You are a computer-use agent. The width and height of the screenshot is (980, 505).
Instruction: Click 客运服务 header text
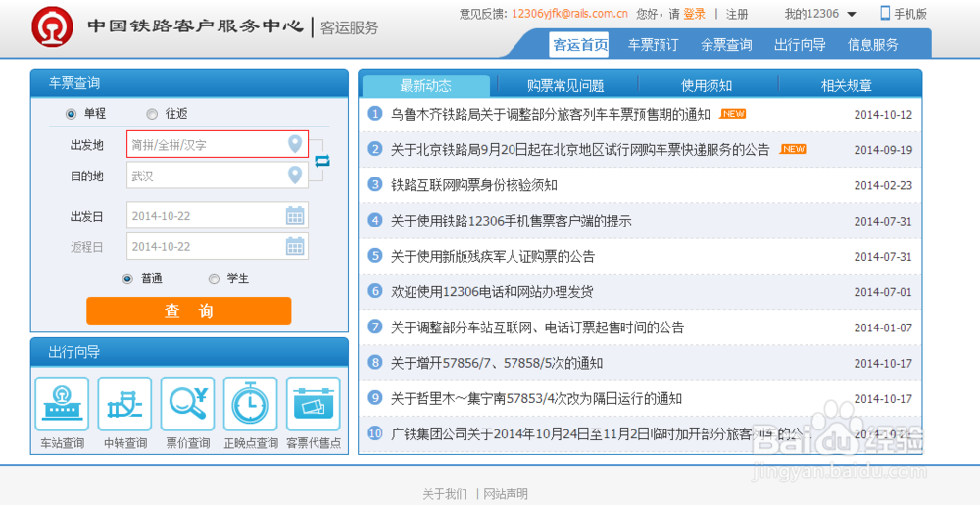coord(350,27)
